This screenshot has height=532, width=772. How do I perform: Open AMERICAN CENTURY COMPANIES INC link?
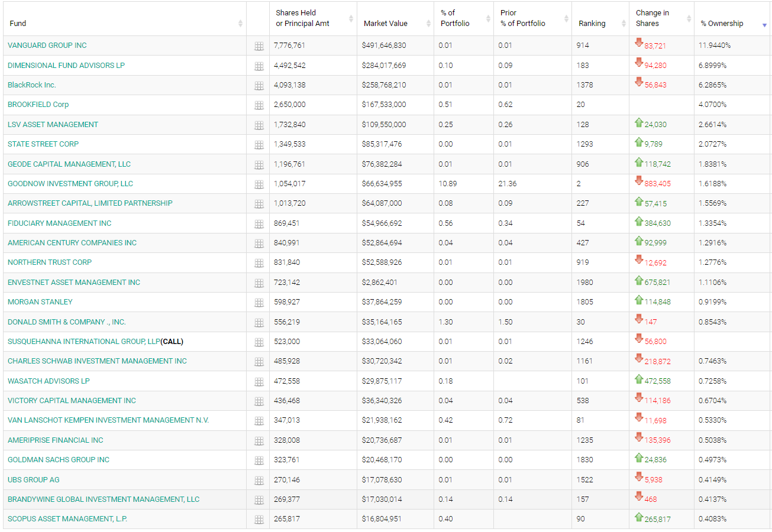pos(72,243)
